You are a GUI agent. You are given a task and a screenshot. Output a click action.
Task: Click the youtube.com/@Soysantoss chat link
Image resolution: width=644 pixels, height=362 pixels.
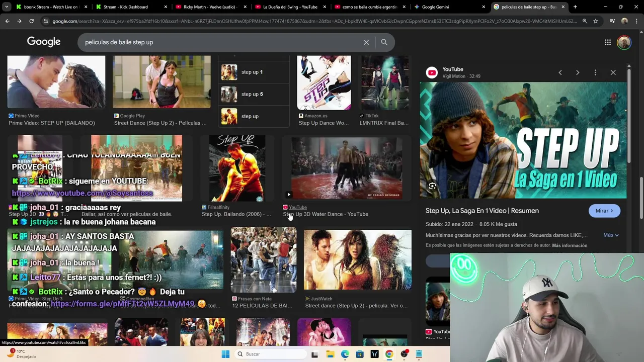(x=83, y=193)
